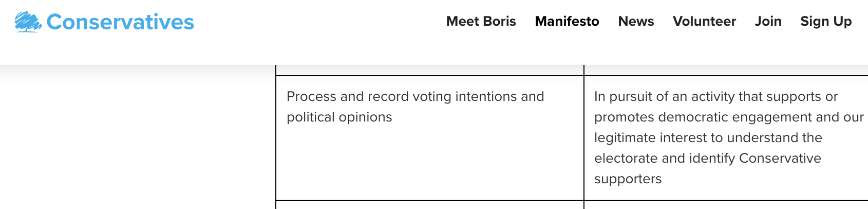Click the word 'Boris' in the navigation
This screenshot has width=868, height=209.
(500, 21)
